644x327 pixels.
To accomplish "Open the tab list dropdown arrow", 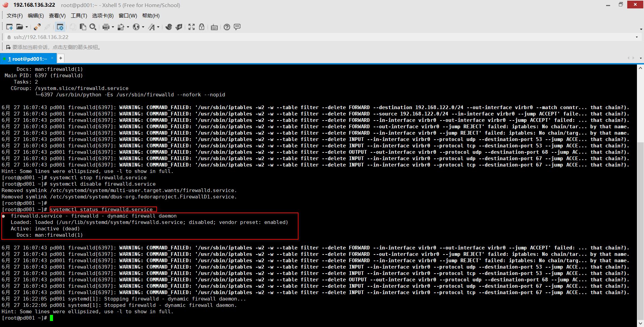I will click(641, 58).
